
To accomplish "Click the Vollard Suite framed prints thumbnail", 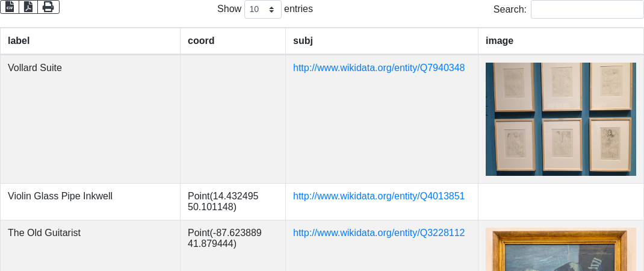I will click(x=560, y=119).
